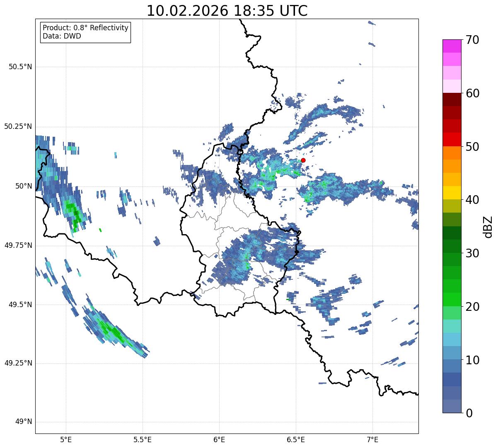Click the 5.5°E longitude label
Viewport: 498px width, 448px height.
click(x=143, y=440)
